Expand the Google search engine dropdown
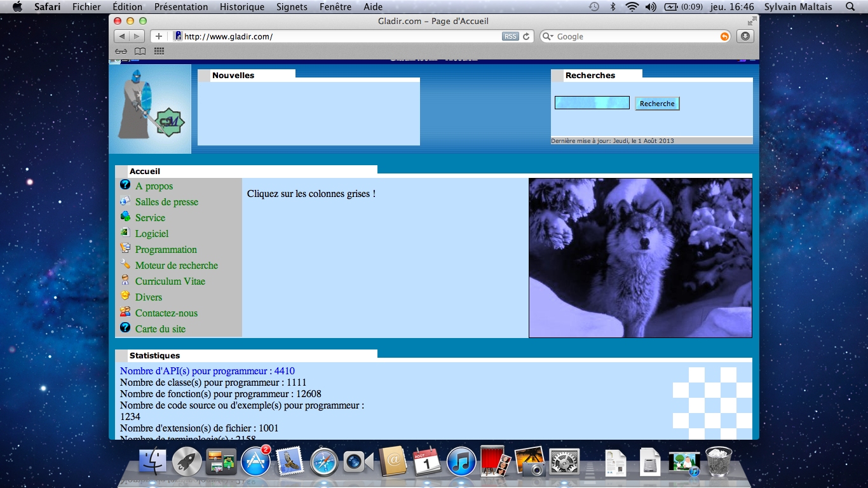 coord(547,37)
